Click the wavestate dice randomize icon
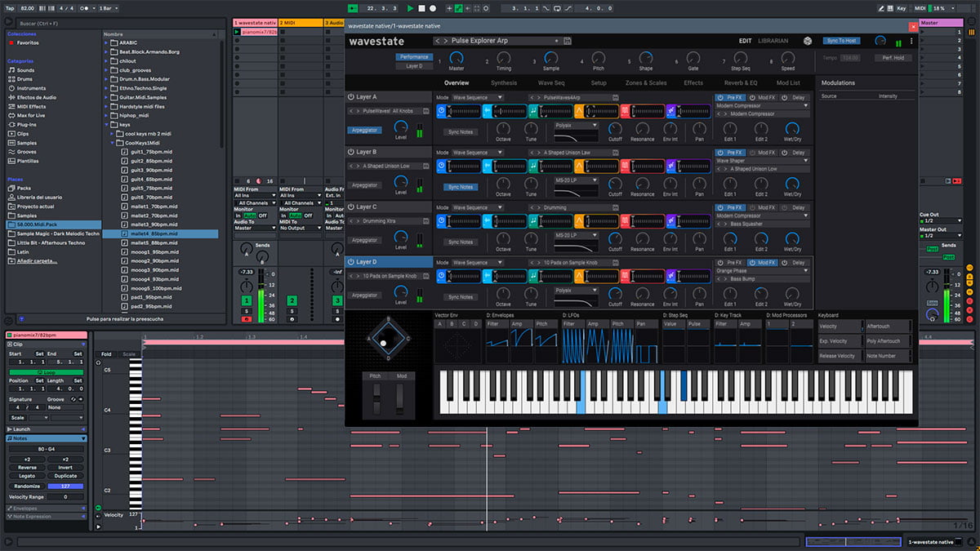The height and width of the screenshot is (551, 980). (808, 41)
